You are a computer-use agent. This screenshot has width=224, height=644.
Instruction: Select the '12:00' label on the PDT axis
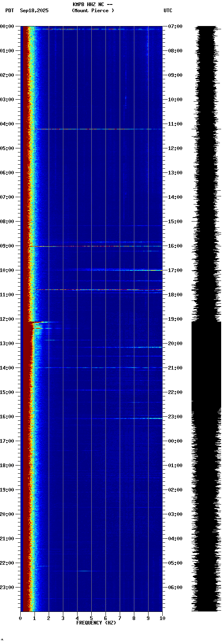(x=7, y=319)
